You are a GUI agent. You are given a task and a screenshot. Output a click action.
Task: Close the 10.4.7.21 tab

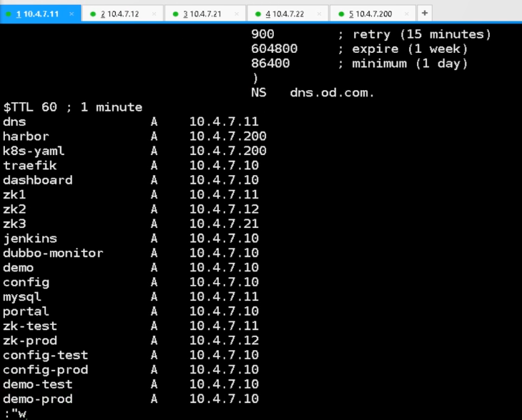[237, 14]
